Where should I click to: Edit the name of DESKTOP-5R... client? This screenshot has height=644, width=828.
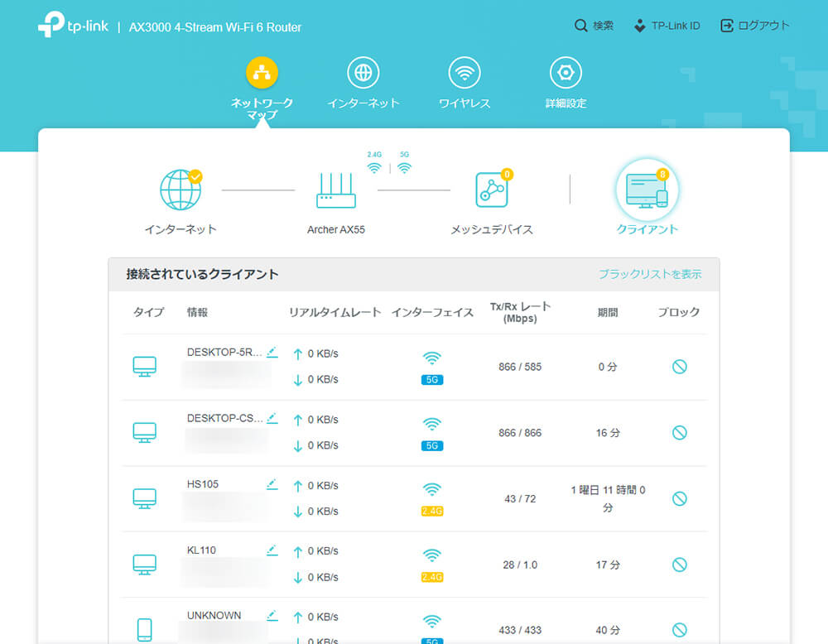(272, 352)
